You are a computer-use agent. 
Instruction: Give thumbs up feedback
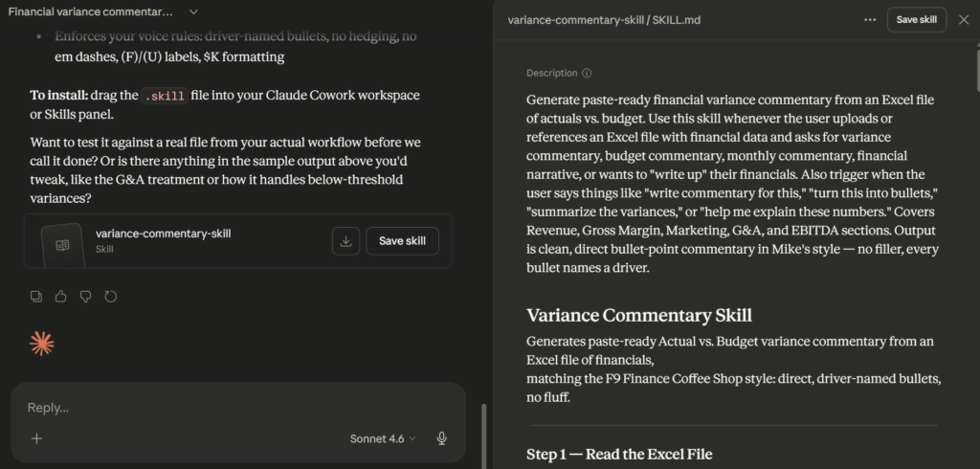click(60, 297)
